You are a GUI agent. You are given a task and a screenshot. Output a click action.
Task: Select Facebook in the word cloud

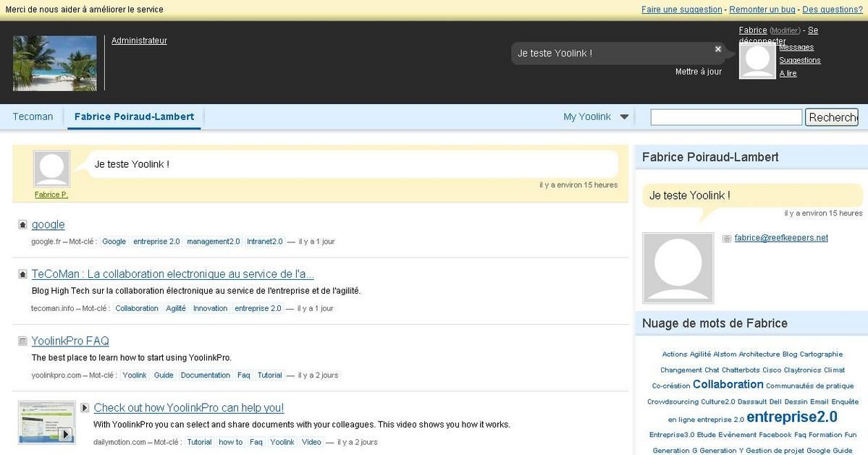[x=775, y=435]
